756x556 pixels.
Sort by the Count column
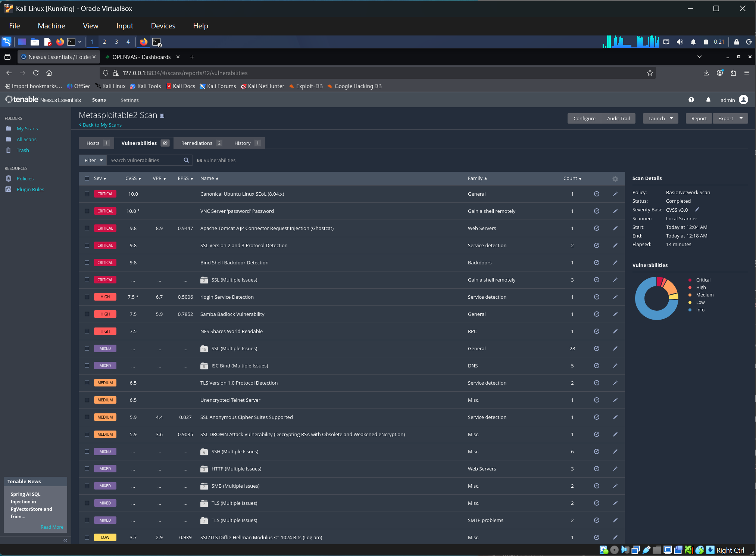572,178
